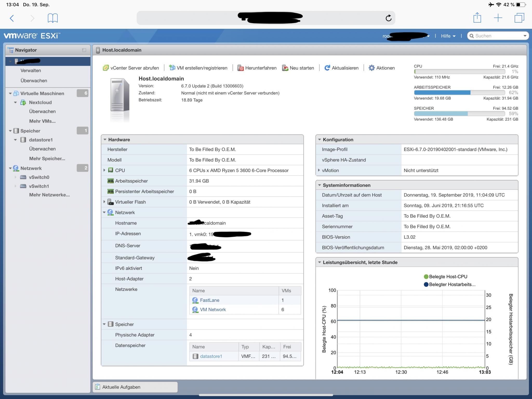Click Mehr VMs... link

coord(42,121)
